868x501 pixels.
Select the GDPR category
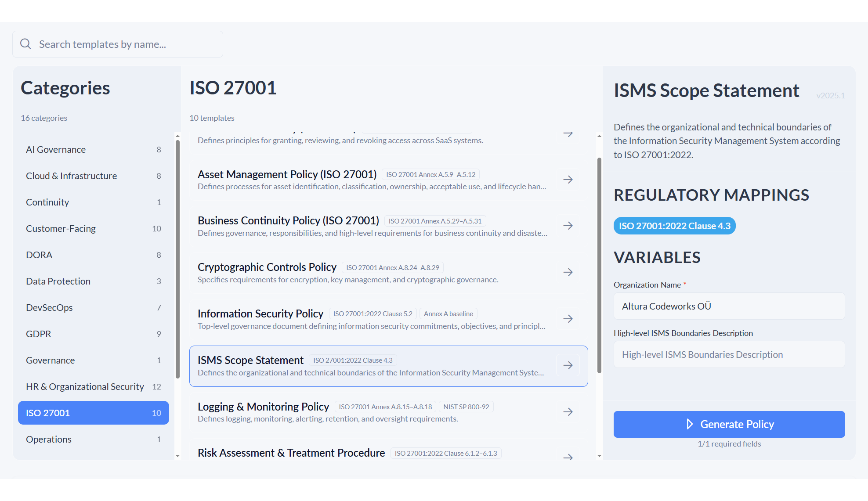point(93,334)
